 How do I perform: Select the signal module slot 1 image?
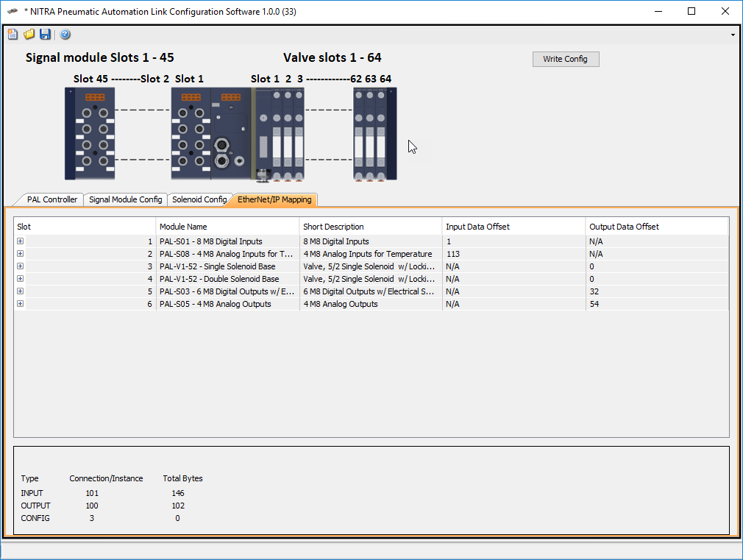(x=191, y=134)
